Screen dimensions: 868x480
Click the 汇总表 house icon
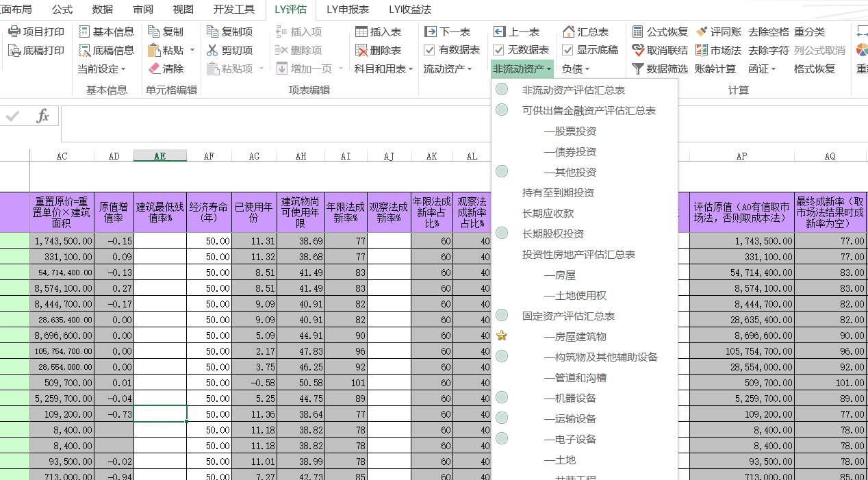tap(568, 32)
